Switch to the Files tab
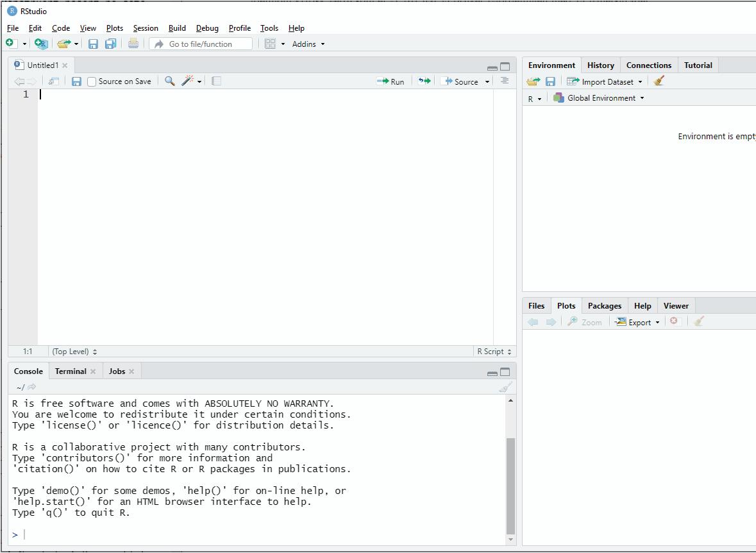This screenshot has height=553, width=756. pos(536,305)
